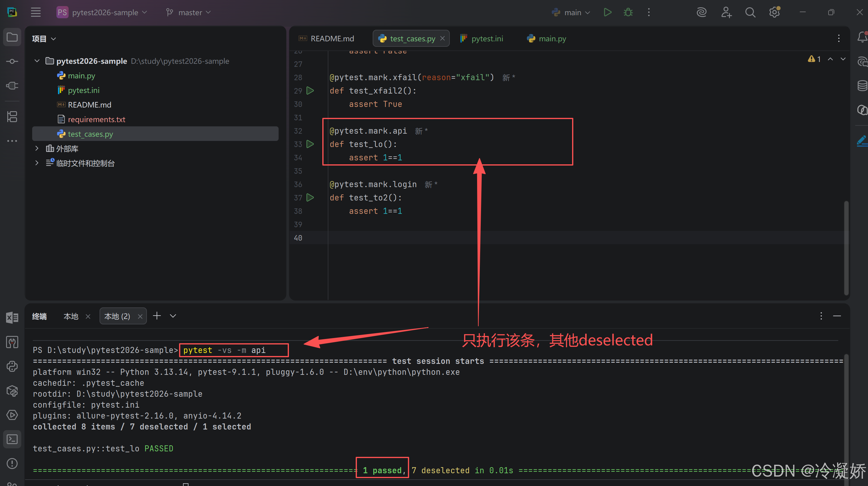Open the AI Assistant spiral icon
The image size is (868, 486).
coord(702,12)
